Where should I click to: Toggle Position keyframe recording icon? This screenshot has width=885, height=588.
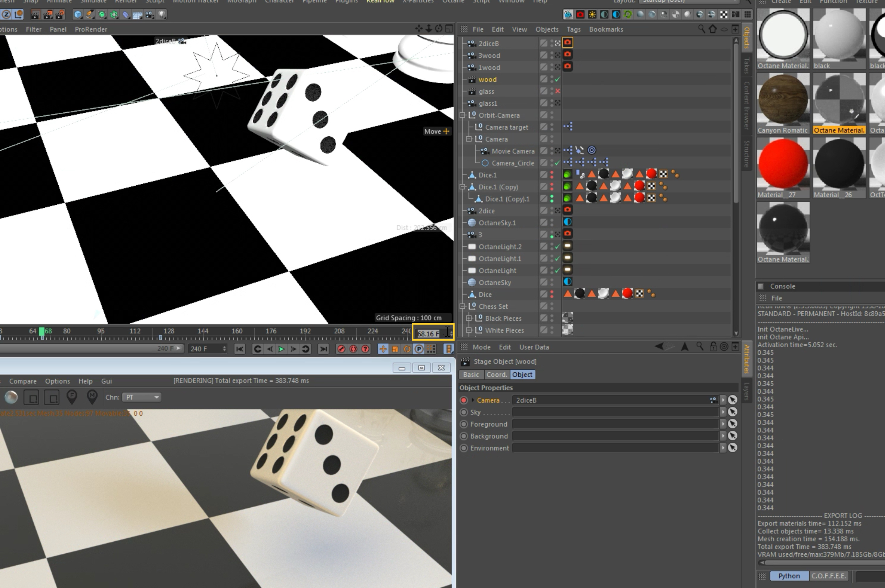(x=383, y=349)
